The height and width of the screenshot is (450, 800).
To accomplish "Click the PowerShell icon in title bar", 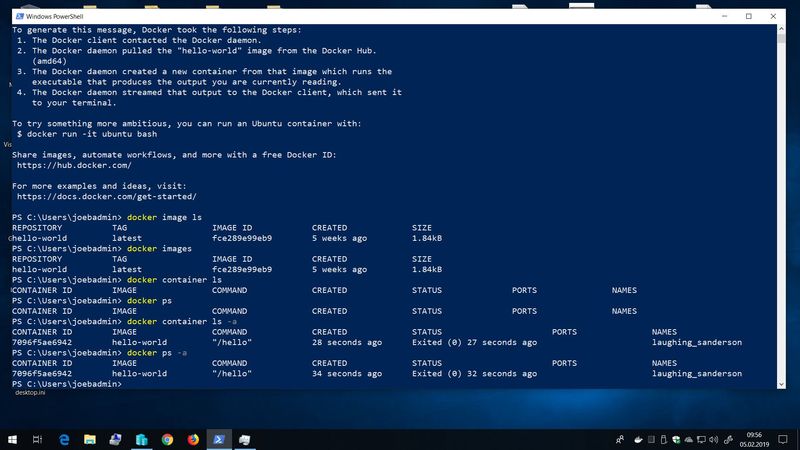I will tap(19, 16).
